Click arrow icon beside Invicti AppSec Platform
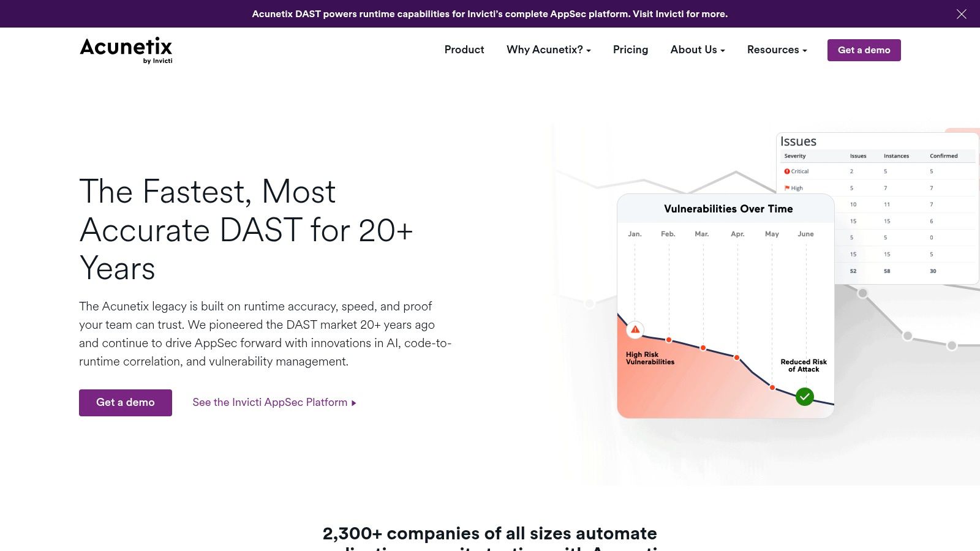This screenshot has width=980, height=551. pyautogui.click(x=354, y=403)
